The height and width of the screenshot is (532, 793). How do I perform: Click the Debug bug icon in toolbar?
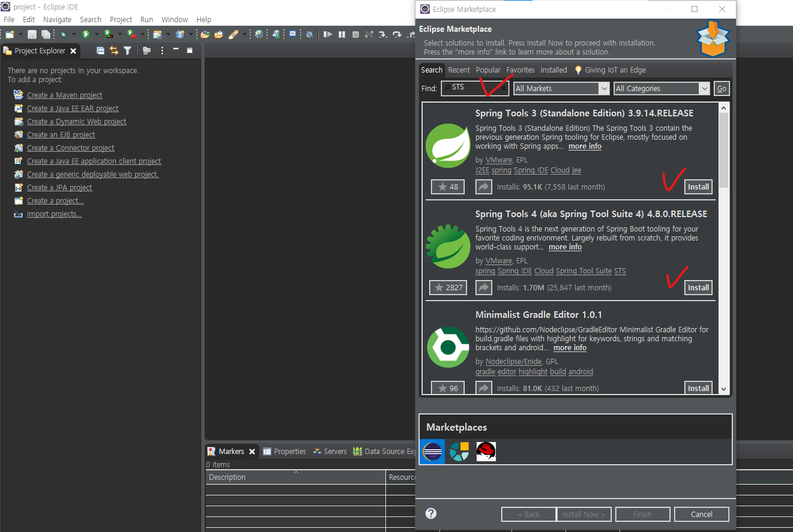(64, 34)
